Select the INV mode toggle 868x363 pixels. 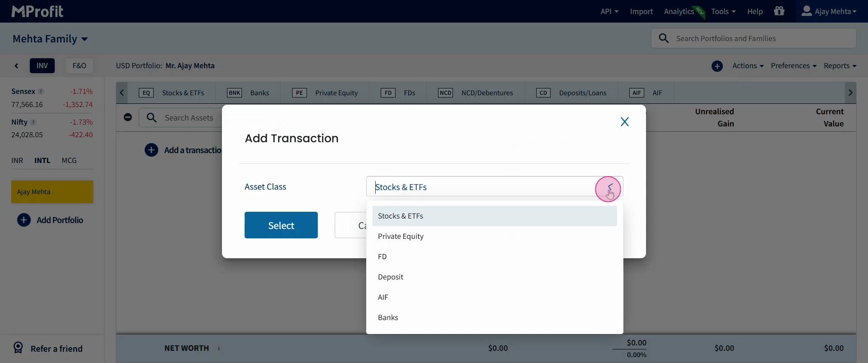[x=42, y=65]
